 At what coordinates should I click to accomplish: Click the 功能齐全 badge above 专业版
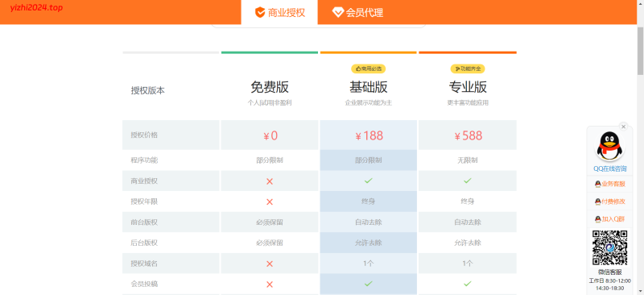coord(468,69)
